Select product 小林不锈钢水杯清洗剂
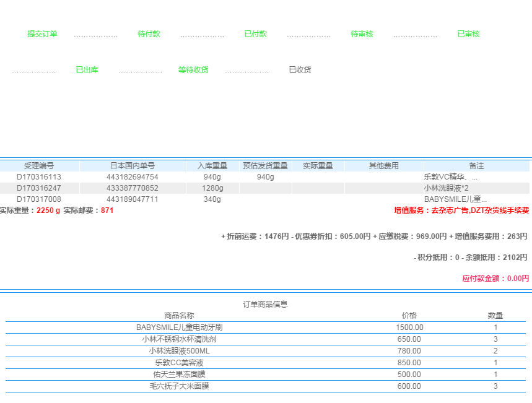532x403 pixels. pos(179,339)
